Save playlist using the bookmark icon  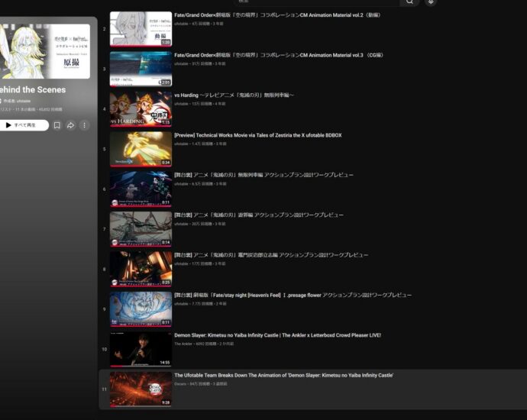(x=57, y=125)
